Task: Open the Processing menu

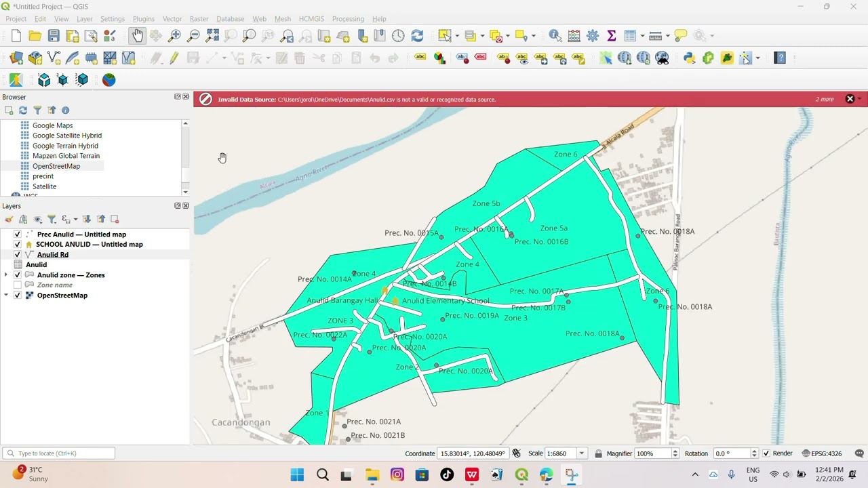Action: click(348, 19)
